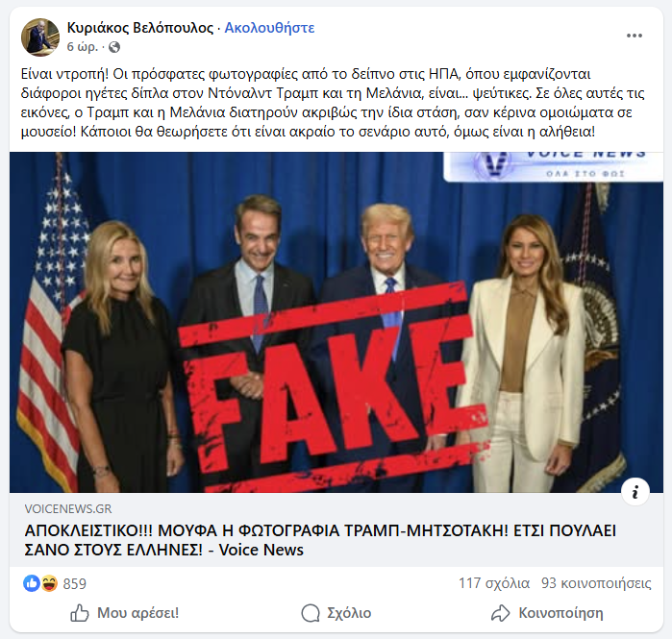Open the author's profile picture

click(x=40, y=37)
